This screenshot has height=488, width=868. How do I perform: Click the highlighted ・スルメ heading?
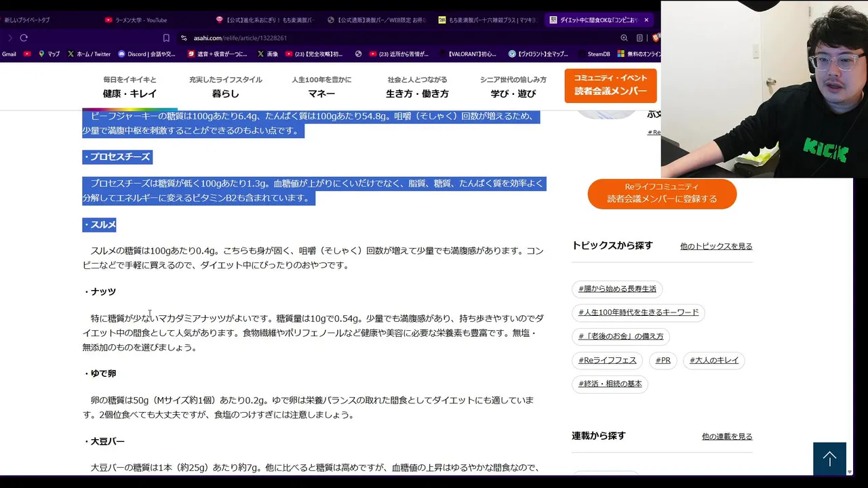(x=100, y=224)
